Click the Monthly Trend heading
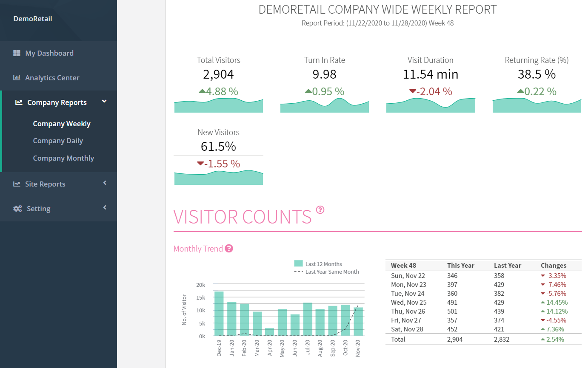Screen dimensions: 588x368 point(198,249)
